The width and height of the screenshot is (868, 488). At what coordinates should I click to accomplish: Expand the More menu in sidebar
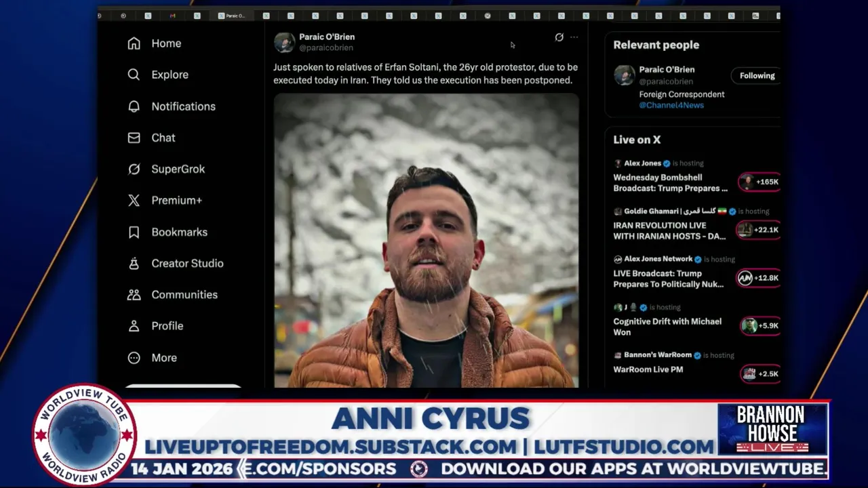coord(153,358)
